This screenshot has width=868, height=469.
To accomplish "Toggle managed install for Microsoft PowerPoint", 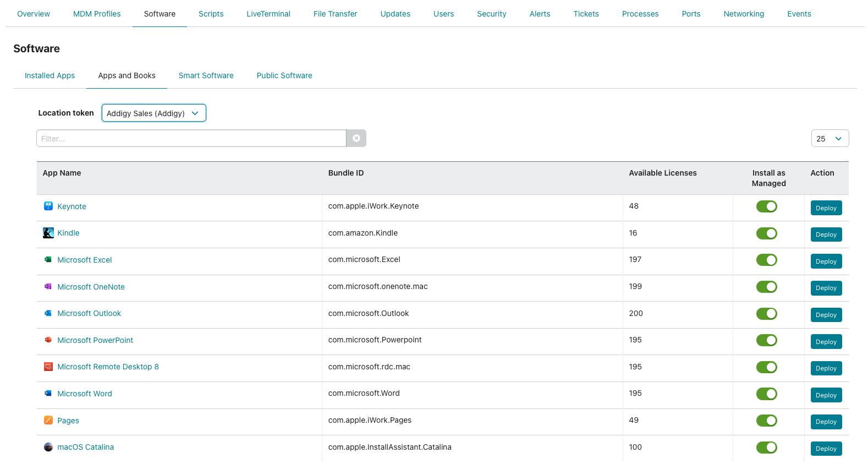I will (767, 340).
